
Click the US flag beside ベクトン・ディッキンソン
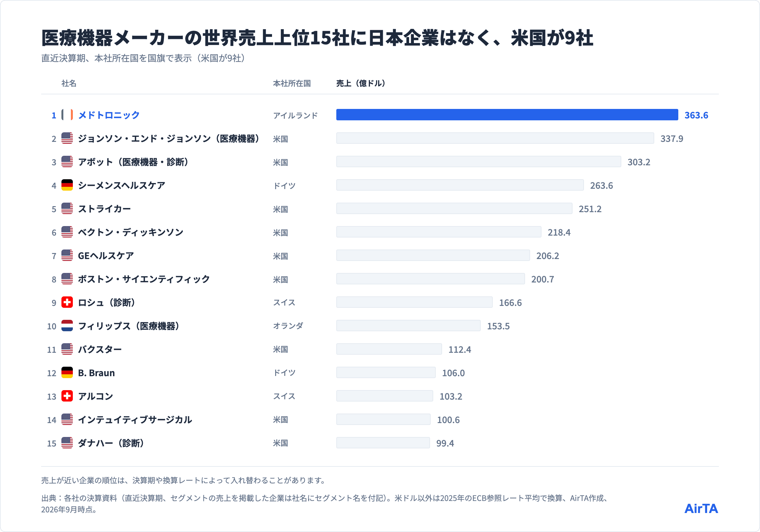[67, 232]
